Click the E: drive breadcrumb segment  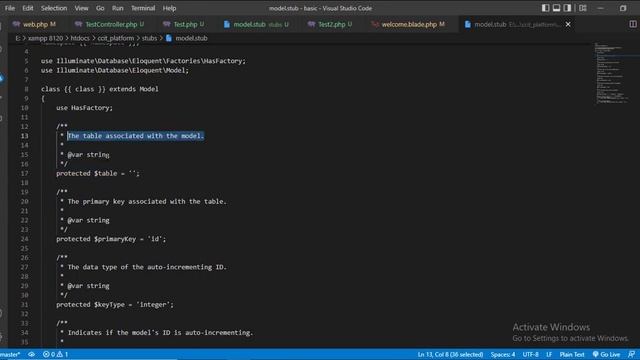[x=18, y=38]
